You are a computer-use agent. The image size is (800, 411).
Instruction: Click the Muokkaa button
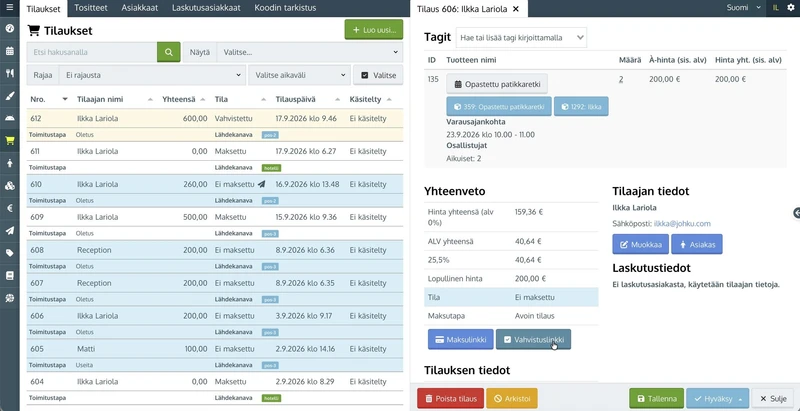pyautogui.click(x=641, y=244)
